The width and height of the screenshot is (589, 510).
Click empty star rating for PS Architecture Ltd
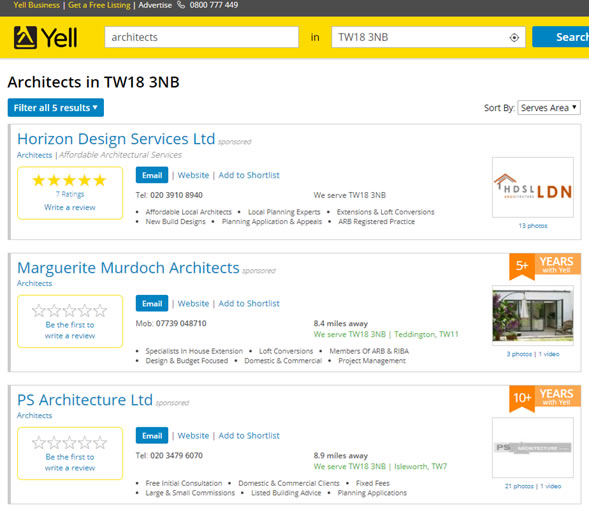click(69, 442)
